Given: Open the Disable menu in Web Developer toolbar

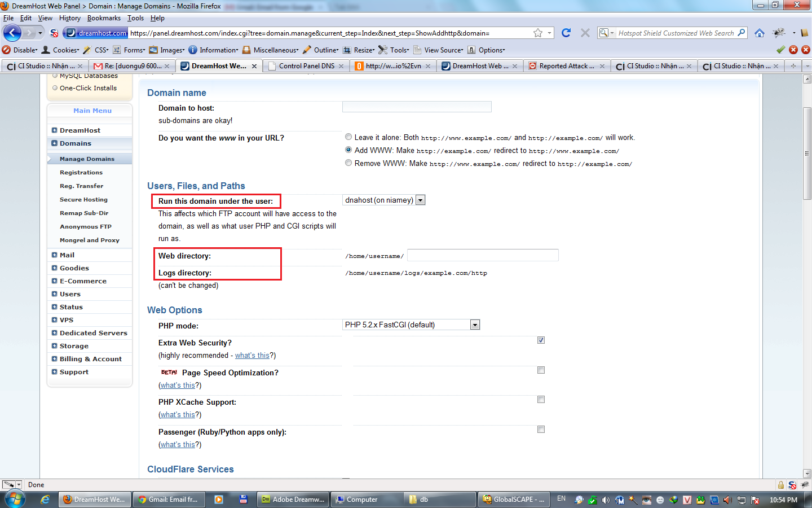Looking at the screenshot, I should [x=20, y=50].
